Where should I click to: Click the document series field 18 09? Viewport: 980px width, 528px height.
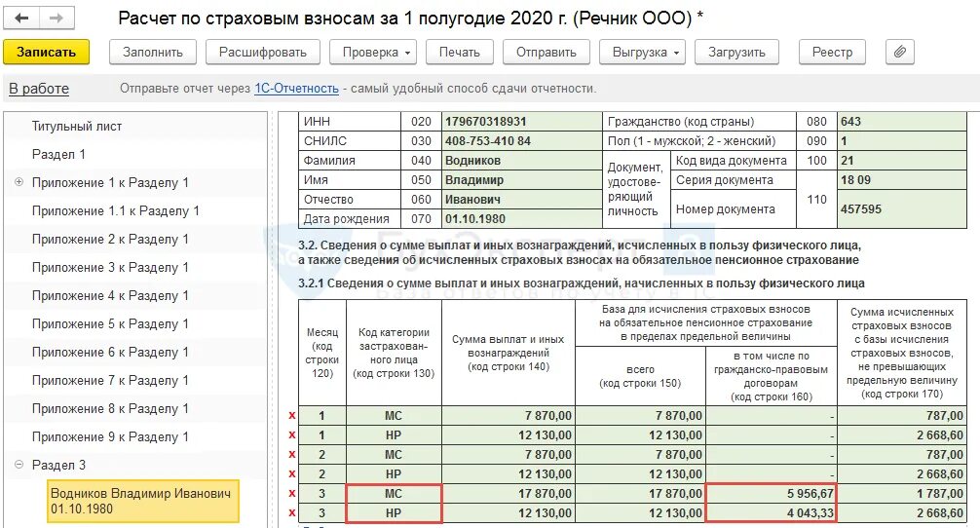coord(902,180)
